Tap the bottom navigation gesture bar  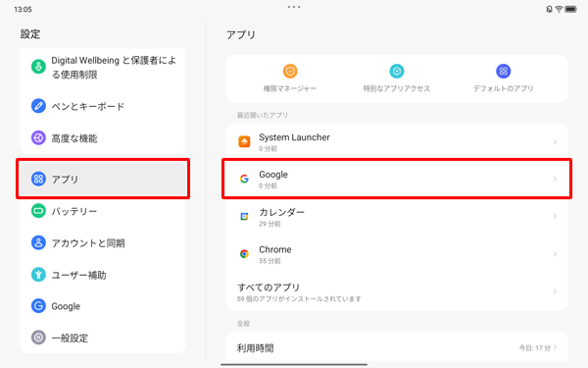click(x=294, y=364)
